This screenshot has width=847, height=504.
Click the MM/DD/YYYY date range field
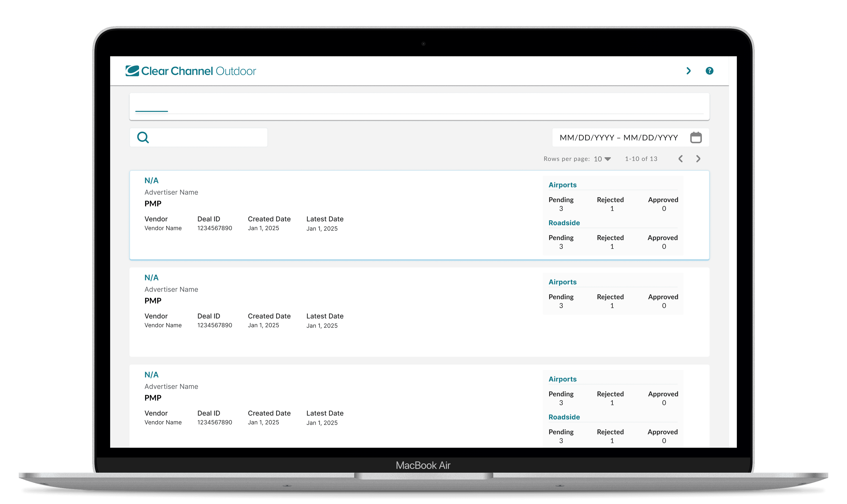coord(619,137)
